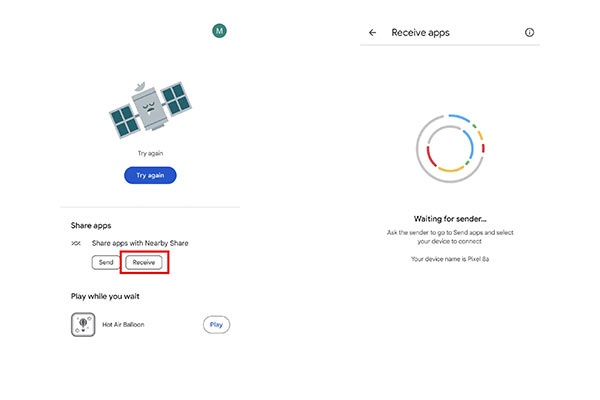Open the Hot Air Balloon game icon

coord(83,324)
